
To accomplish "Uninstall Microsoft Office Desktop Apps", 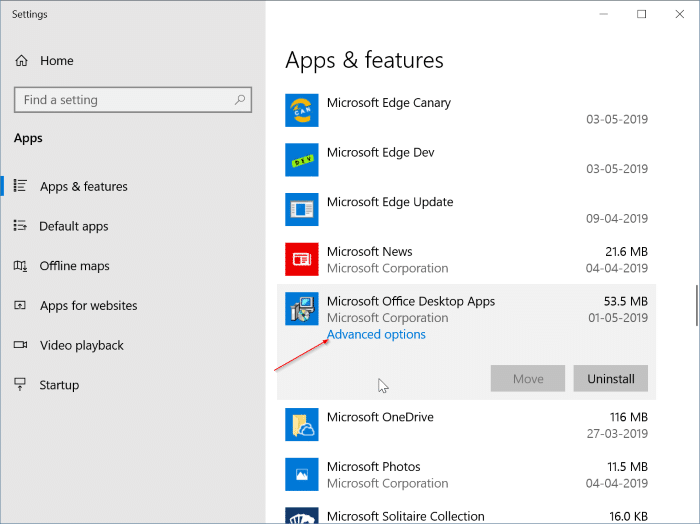I will (x=611, y=378).
